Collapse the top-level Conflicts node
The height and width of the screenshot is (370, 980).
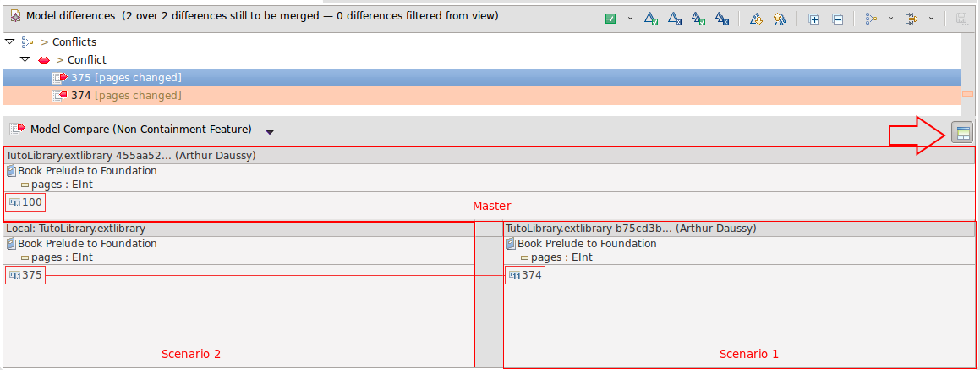click(x=9, y=41)
